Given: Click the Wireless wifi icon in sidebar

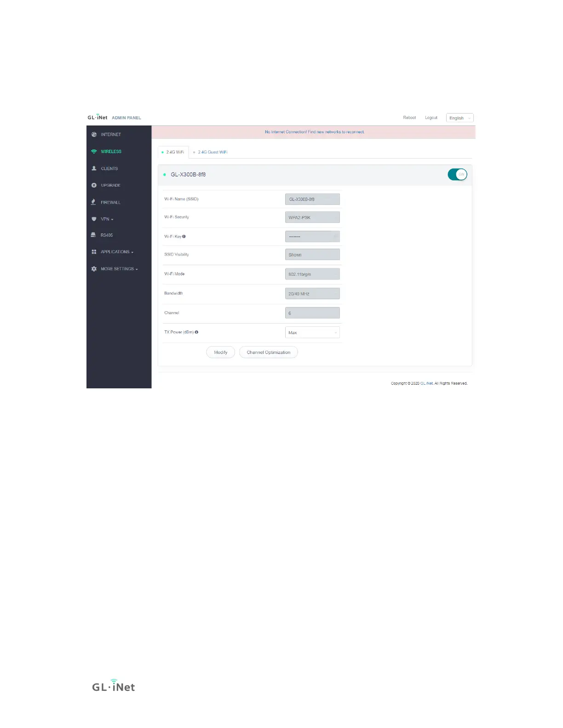Looking at the screenshot, I should 94,152.
